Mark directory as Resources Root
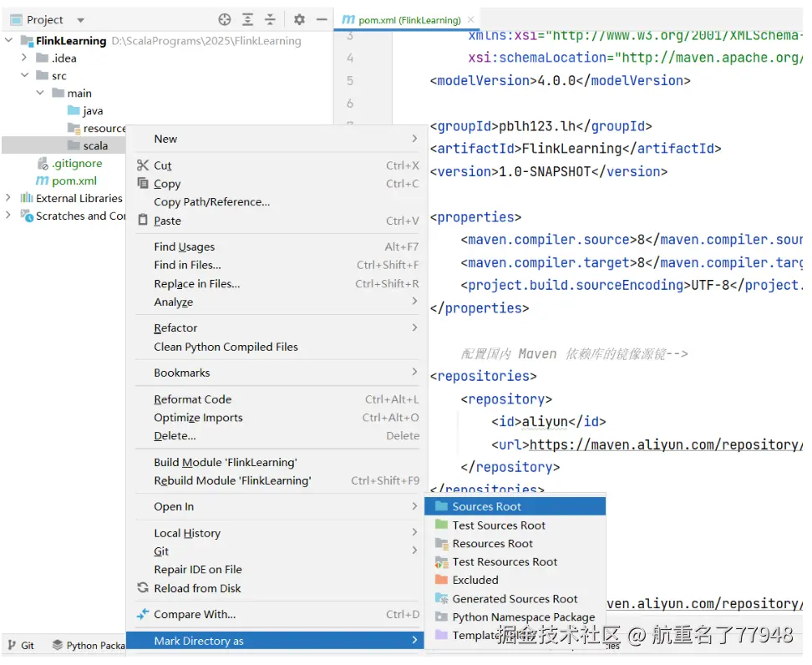Image resolution: width=812 pixels, height=665 pixels. pos(515,543)
